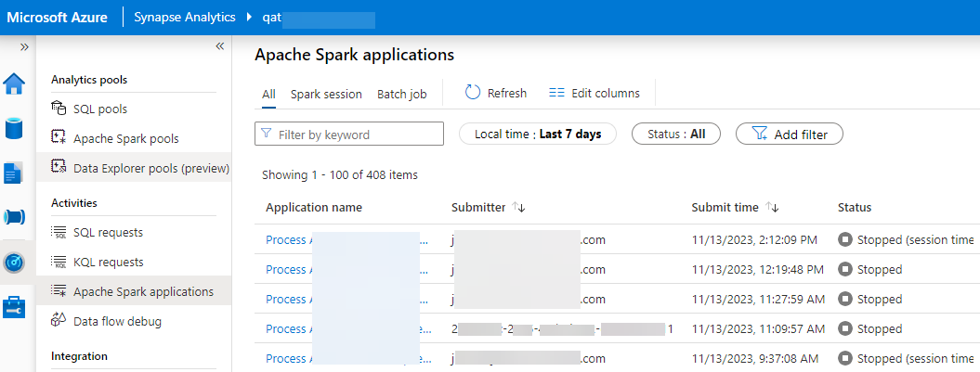The image size is (980, 372).
Task: Switch to the All tab
Action: (268, 95)
